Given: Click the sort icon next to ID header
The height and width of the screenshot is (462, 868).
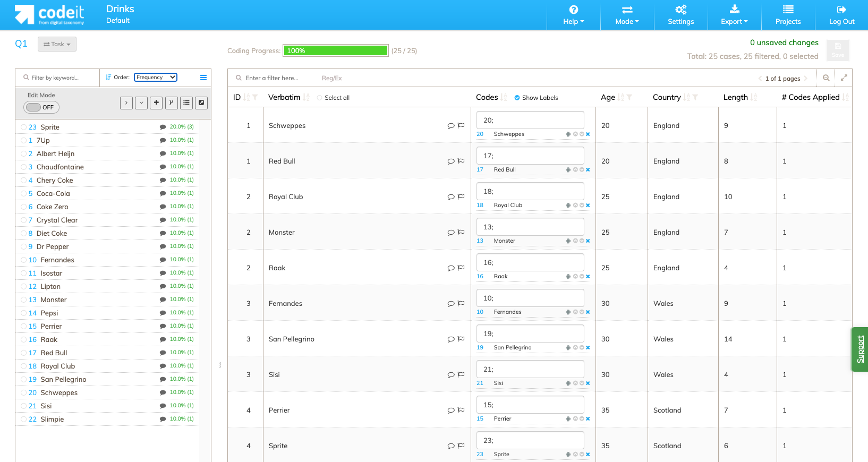Looking at the screenshot, I should [x=246, y=97].
